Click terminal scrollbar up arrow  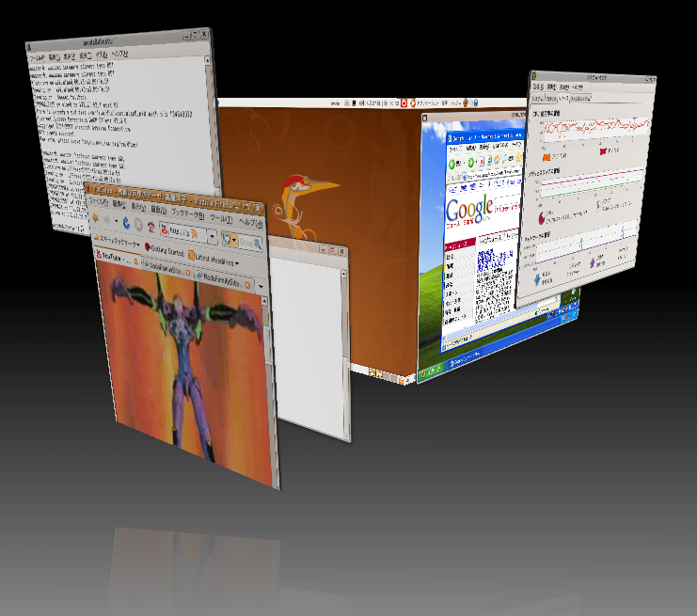pos(207,59)
